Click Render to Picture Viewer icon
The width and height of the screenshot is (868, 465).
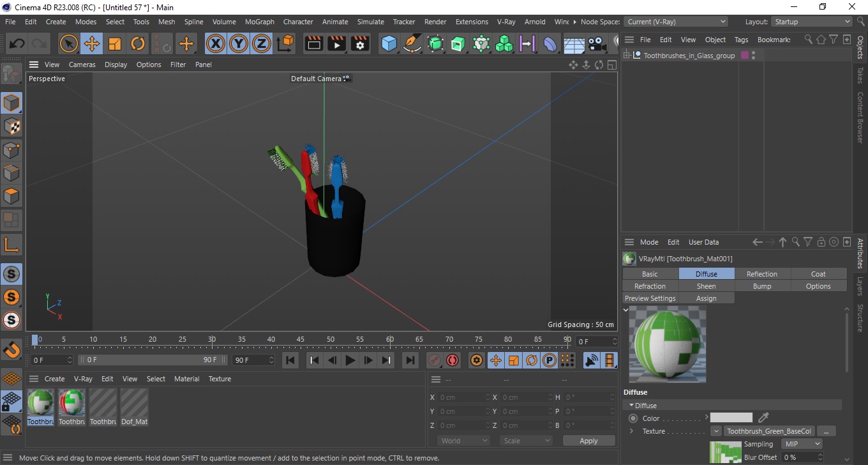coord(337,44)
